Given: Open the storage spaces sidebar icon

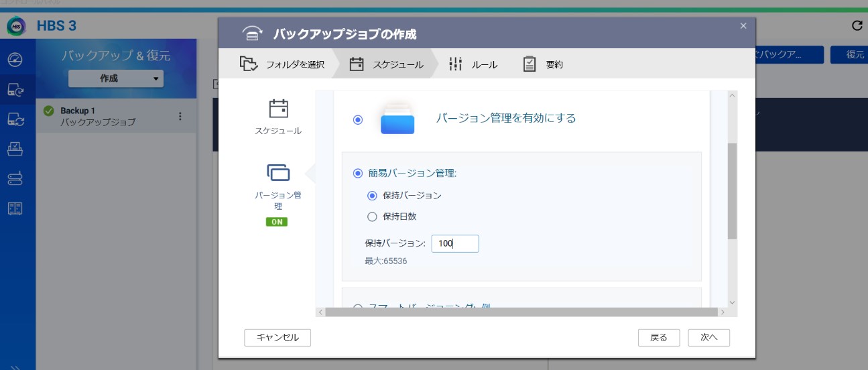Looking at the screenshot, I should (15, 178).
